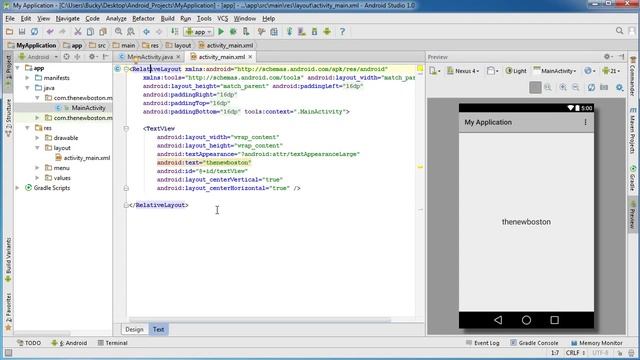
Task: Click the Open folder toolbar icon
Action: (x=9, y=32)
